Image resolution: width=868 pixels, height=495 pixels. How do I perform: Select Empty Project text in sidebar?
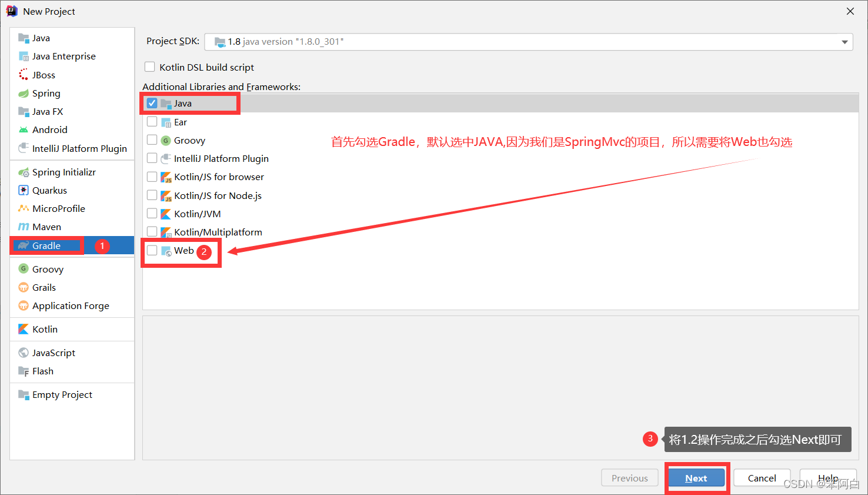point(62,395)
